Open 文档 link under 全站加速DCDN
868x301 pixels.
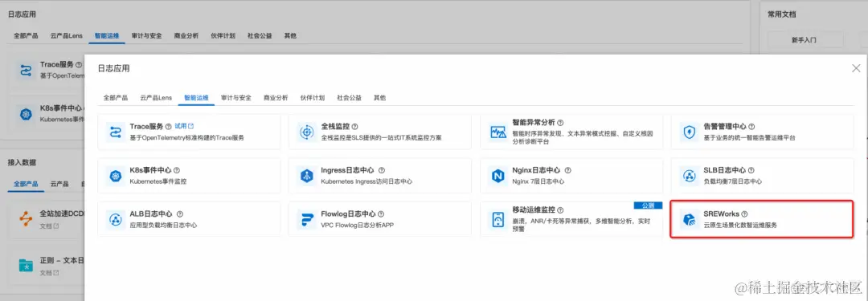click(x=50, y=226)
